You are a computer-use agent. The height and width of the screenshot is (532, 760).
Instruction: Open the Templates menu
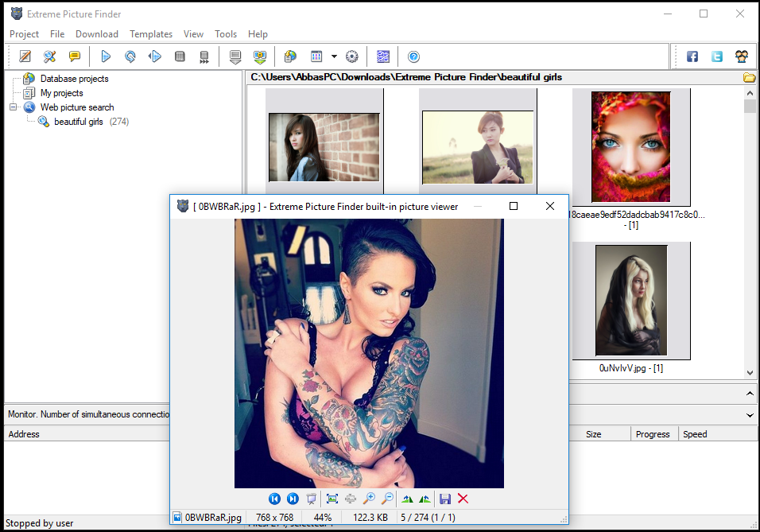point(151,34)
